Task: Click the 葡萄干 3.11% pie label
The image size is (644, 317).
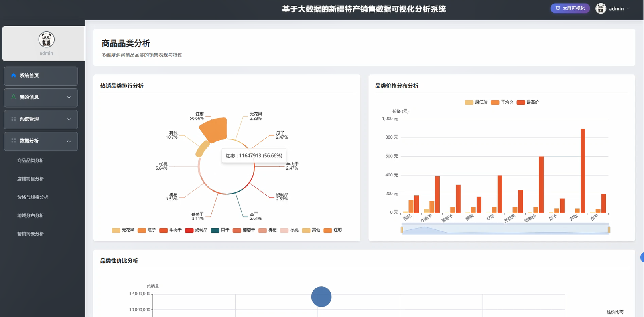Action: (x=198, y=216)
